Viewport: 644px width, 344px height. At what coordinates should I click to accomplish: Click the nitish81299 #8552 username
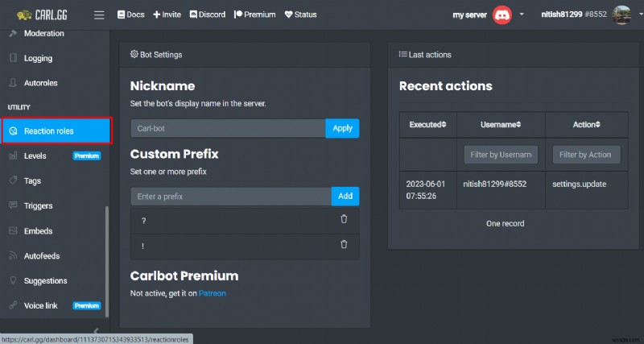click(574, 15)
